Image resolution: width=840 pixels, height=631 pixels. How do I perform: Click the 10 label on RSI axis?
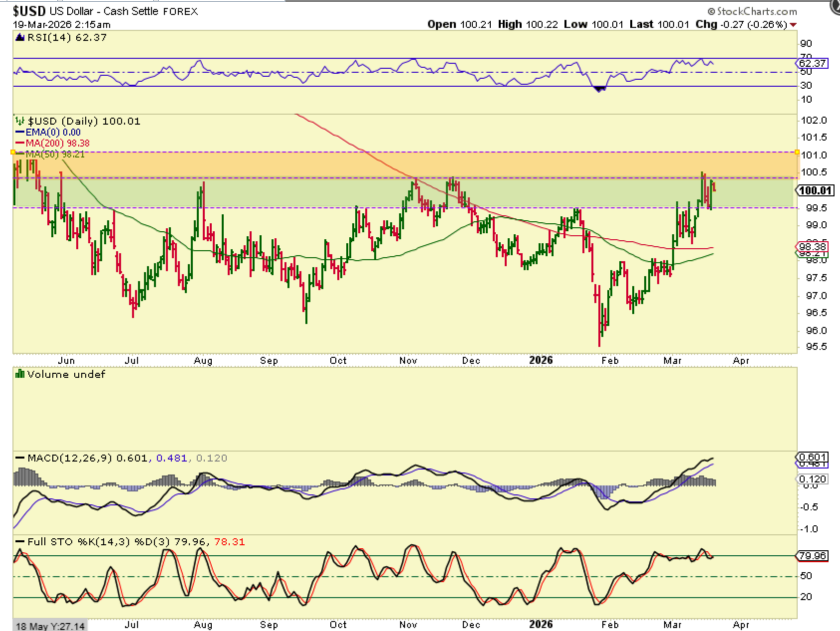(x=806, y=99)
